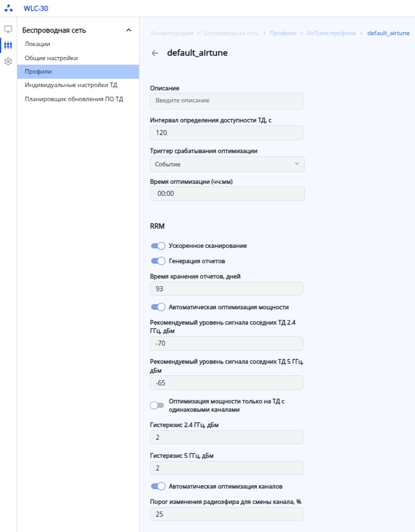Collapse the Беспроводная сеть section
415x532 pixels.
[129, 30]
